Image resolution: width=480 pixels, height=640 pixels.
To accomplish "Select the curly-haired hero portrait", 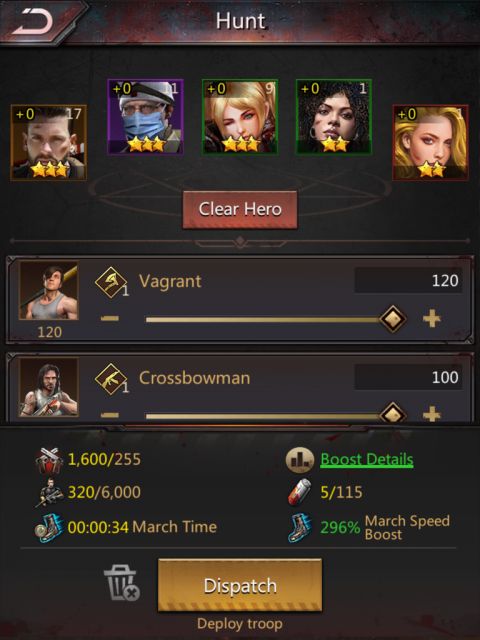I will pos(334,117).
